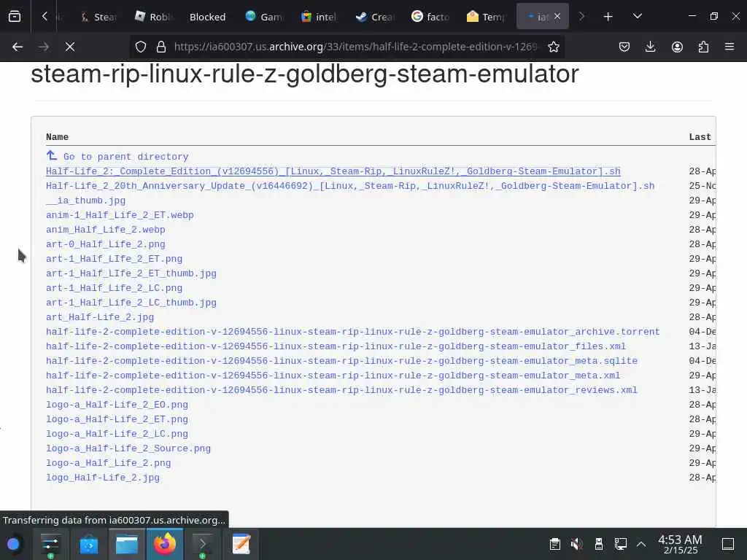The width and height of the screenshot is (747, 560).
Task: Open the emulator_files.xml link
Action: (336, 346)
